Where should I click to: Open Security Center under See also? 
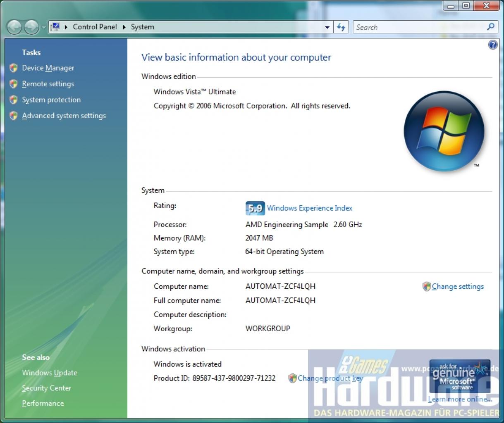click(46, 388)
